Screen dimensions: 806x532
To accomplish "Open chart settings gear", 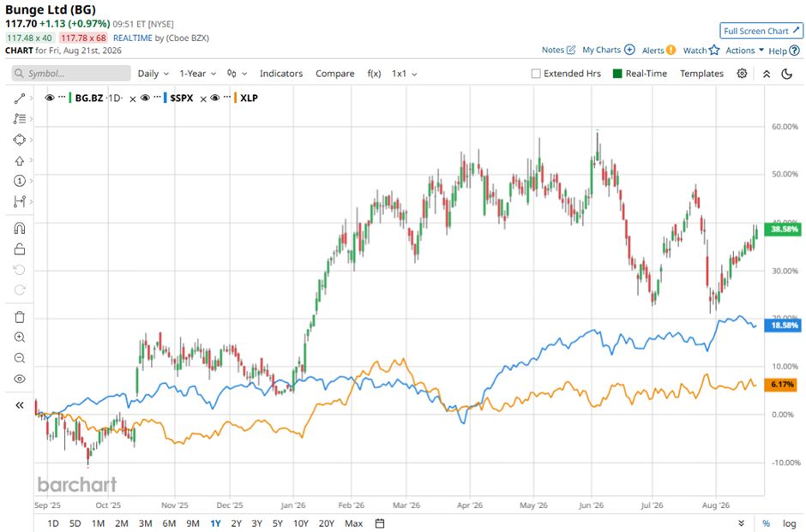I will click(x=742, y=74).
